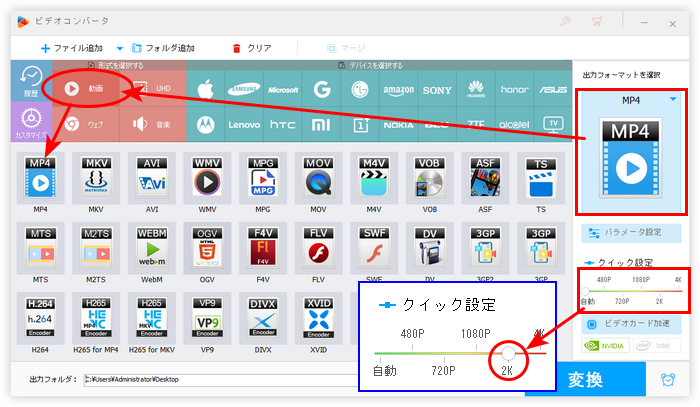Select H265 for MP4 encoder
The height and width of the screenshot is (407, 700).
click(96, 319)
